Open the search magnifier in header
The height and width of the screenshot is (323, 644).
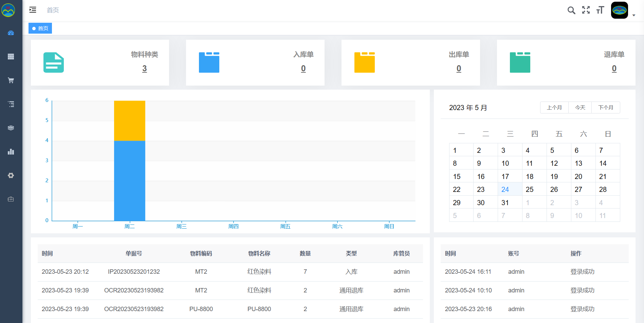pyautogui.click(x=571, y=10)
